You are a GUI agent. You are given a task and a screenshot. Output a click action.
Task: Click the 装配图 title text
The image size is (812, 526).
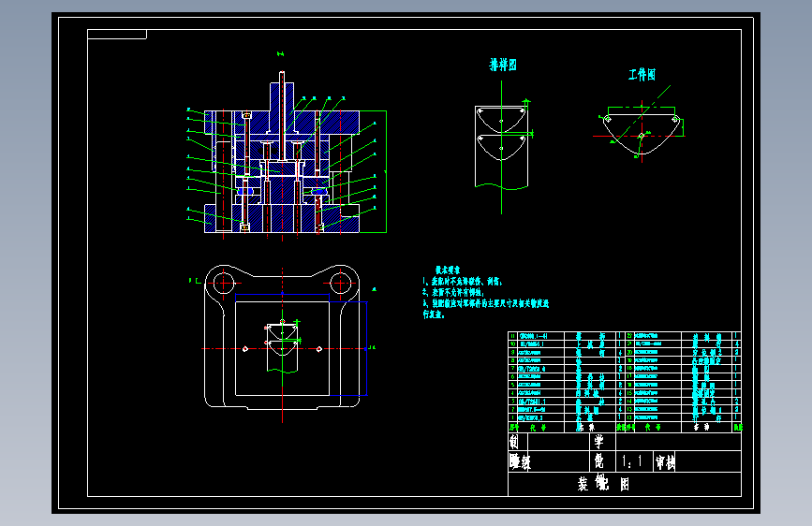coord(603,484)
